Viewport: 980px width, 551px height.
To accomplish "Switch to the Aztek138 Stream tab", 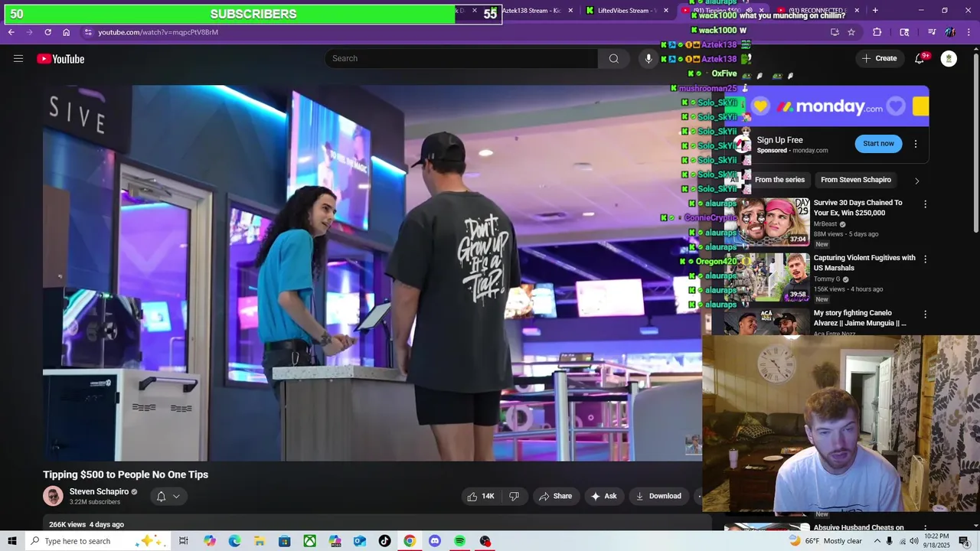I will click(531, 11).
